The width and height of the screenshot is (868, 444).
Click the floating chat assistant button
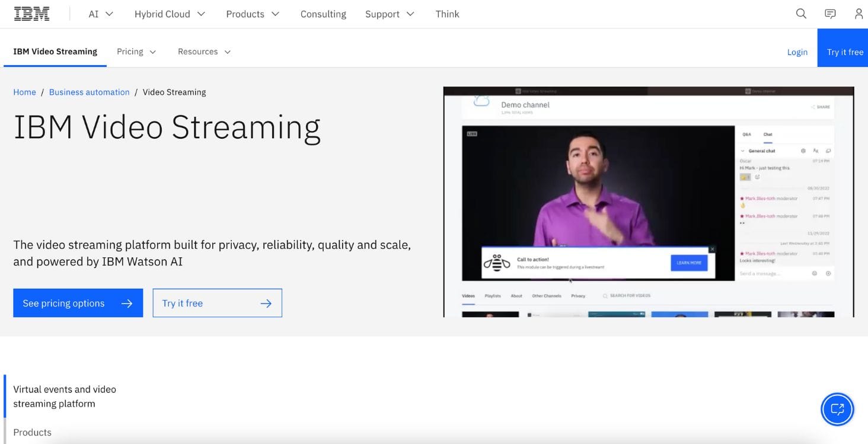point(837,409)
